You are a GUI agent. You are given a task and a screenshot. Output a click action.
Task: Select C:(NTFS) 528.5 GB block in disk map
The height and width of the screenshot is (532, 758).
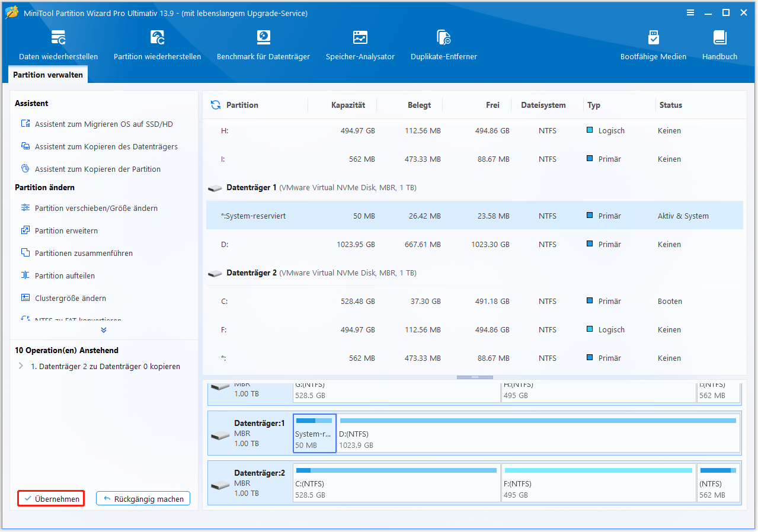coord(396,483)
